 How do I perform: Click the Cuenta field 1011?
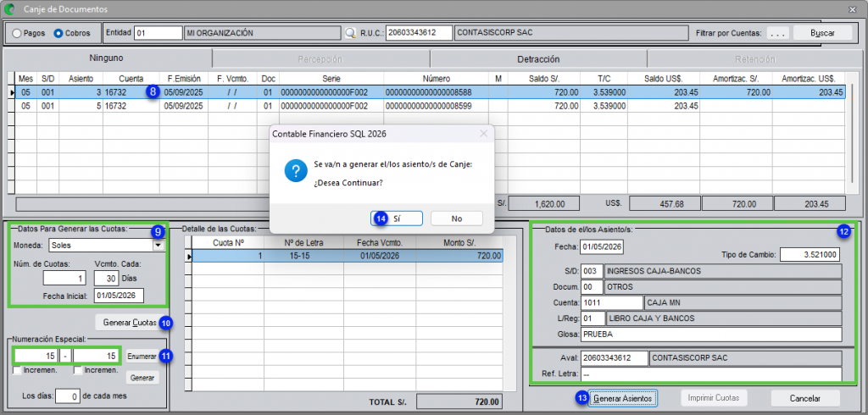612,302
